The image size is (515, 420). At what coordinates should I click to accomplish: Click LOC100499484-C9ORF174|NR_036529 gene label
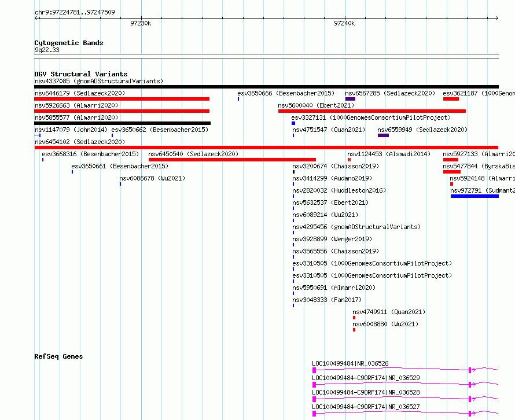(366, 378)
